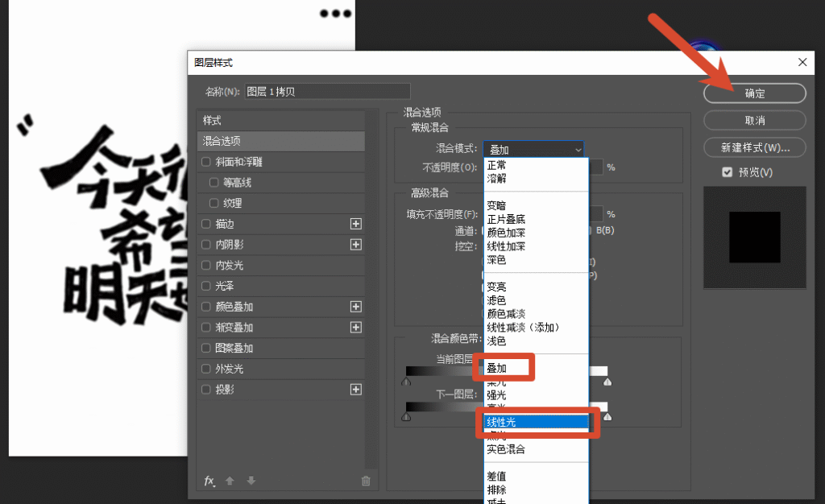
Task: Click the 名称 input field
Action: pos(327,92)
